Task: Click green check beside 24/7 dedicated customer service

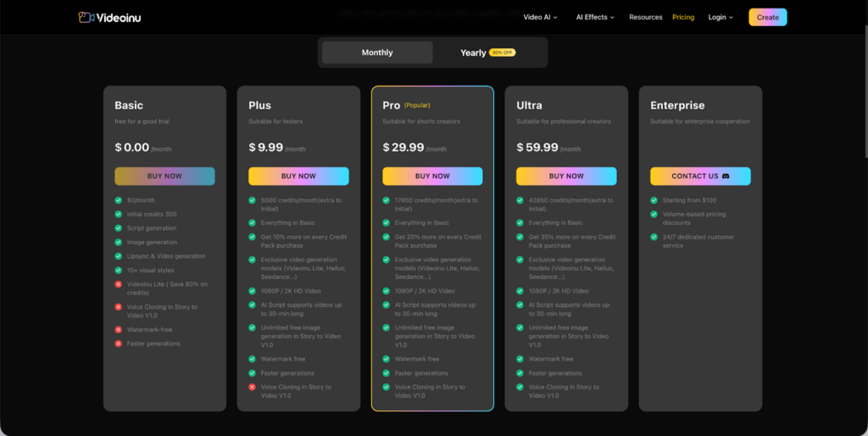Action: coord(654,237)
